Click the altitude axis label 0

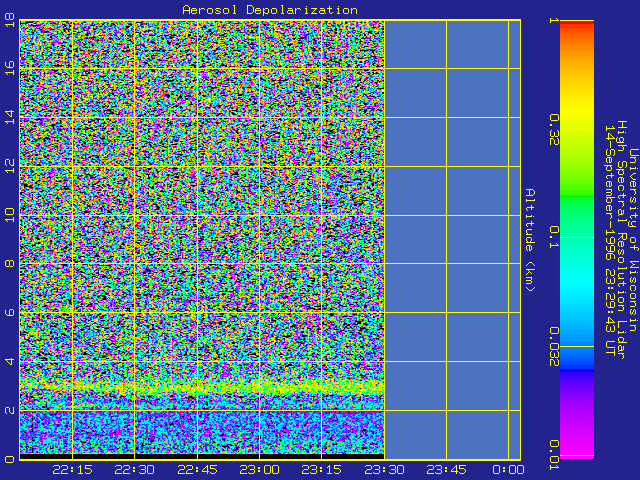tap(10, 459)
